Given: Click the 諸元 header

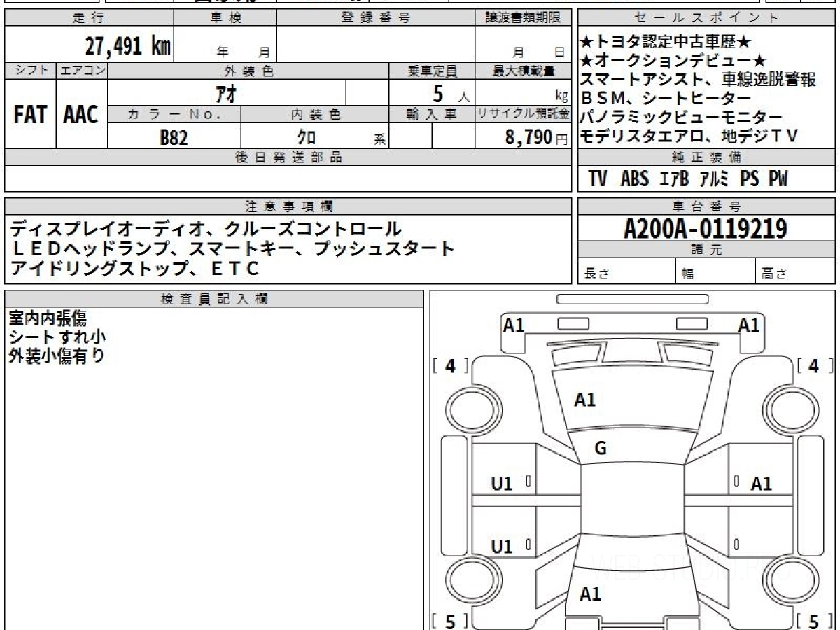Looking at the screenshot, I should pyautogui.click(x=707, y=251).
